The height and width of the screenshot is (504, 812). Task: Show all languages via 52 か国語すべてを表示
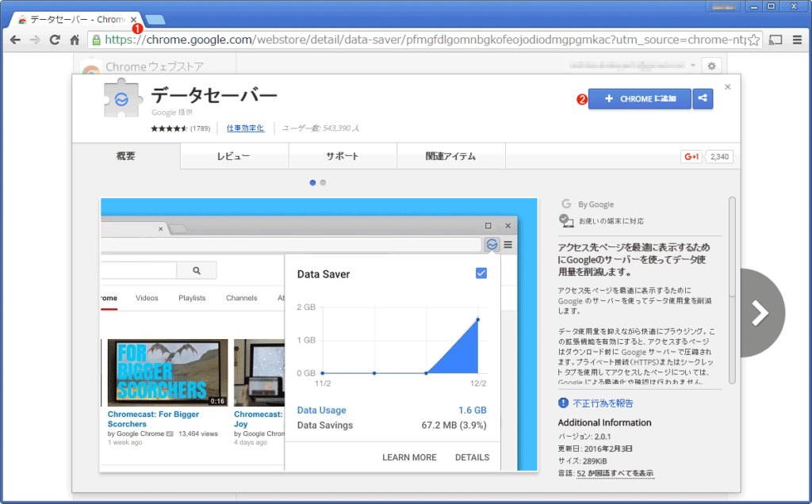pyautogui.click(x=615, y=473)
